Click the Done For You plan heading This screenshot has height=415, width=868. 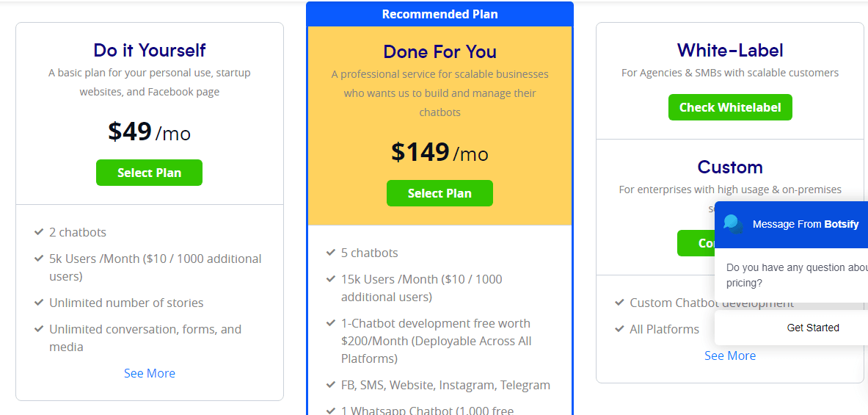pos(440,51)
